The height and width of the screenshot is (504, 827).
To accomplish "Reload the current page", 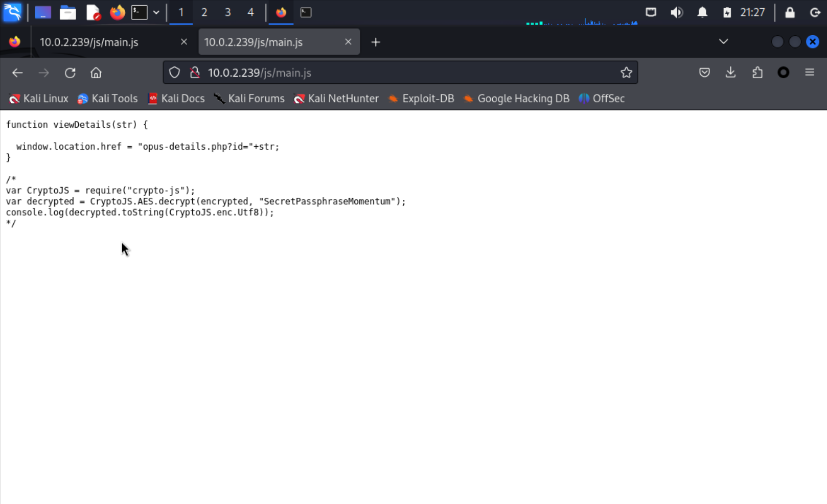I will 70,73.
